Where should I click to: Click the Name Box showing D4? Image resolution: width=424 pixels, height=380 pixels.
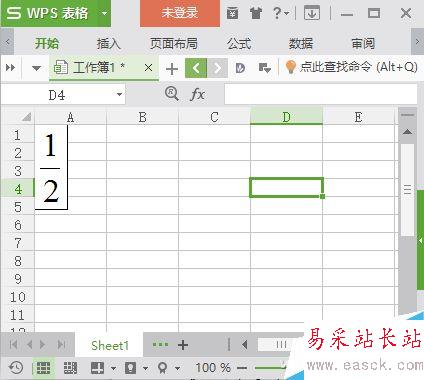click(x=57, y=95)
